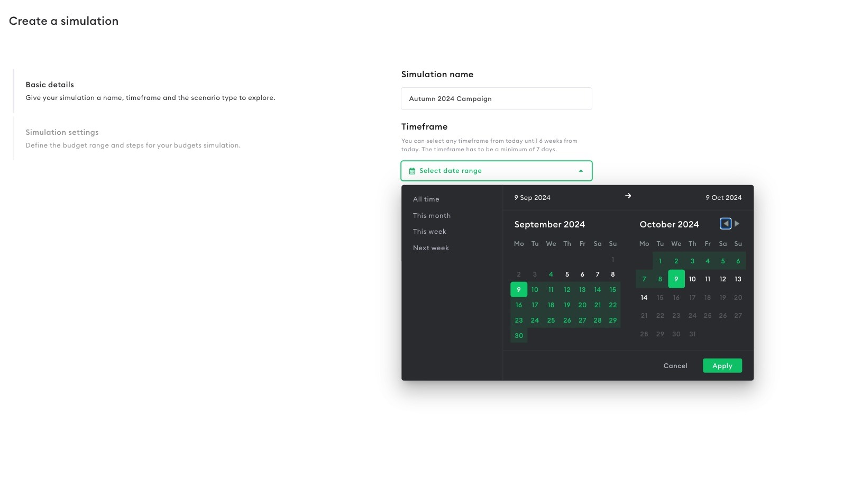
Task: Choose the Next week preset
Action: click(430, 248)
